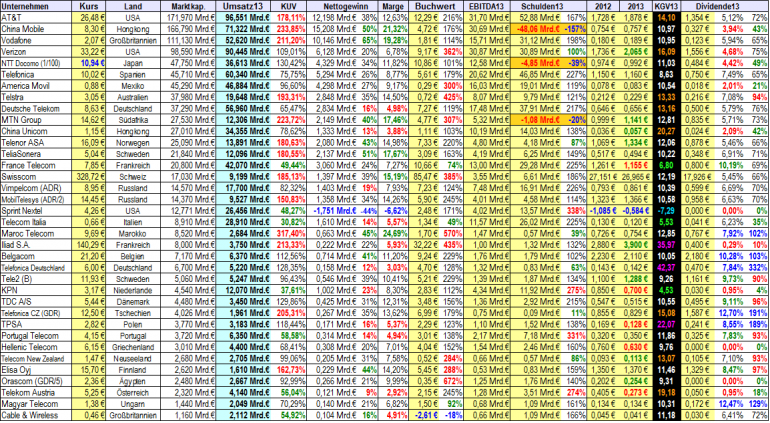The width and height of the screenshot is (770, 423).
Task: Click the Norwegen country cell
Action: (133, 142)
